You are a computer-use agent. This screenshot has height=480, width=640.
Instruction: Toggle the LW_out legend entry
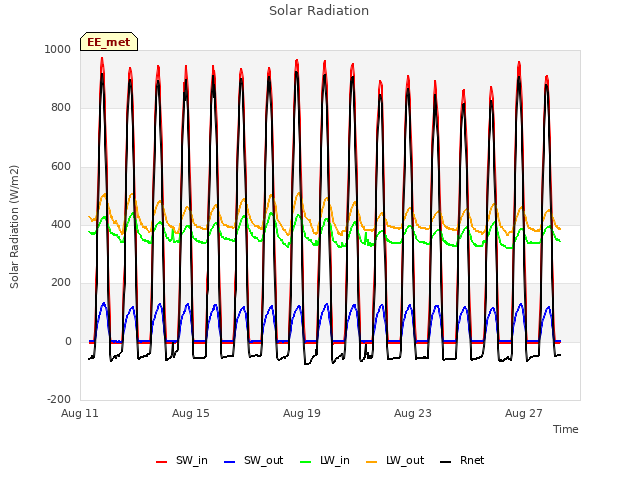pos(395,460)
